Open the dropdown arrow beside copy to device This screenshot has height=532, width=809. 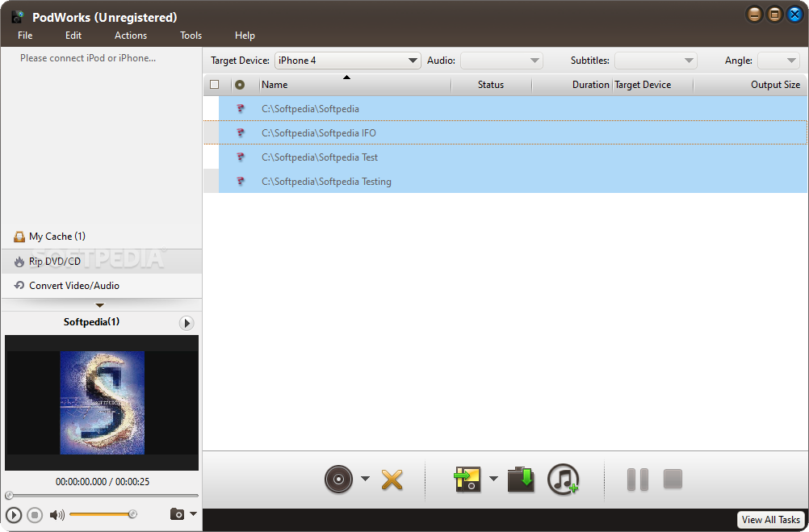[494, 479]
